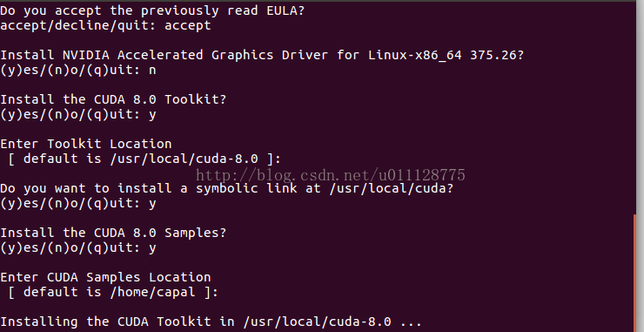Click the "Installing the CUDA Toolkit" status line
The width and height of the screenshot is (644, 332).
(211, 322)
